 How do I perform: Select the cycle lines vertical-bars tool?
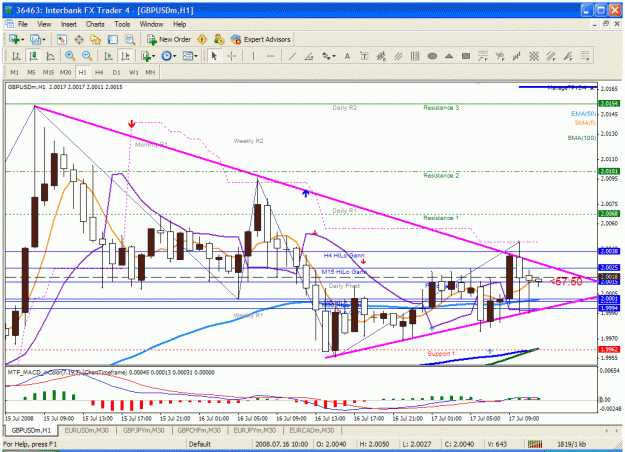coord(415,56)
